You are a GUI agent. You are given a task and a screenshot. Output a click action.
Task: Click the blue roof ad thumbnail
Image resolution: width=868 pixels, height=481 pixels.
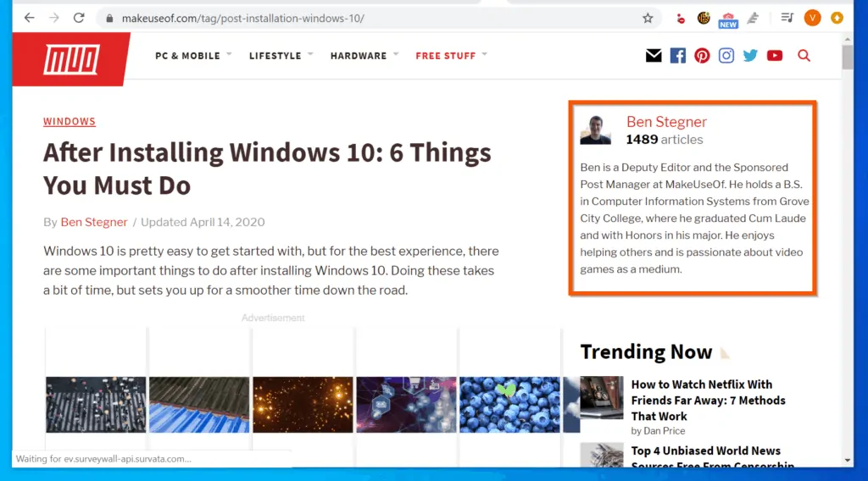tap(199, 405)
